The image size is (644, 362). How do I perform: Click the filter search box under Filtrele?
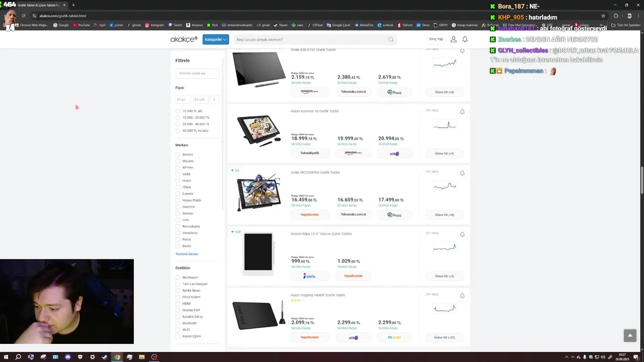197,73
